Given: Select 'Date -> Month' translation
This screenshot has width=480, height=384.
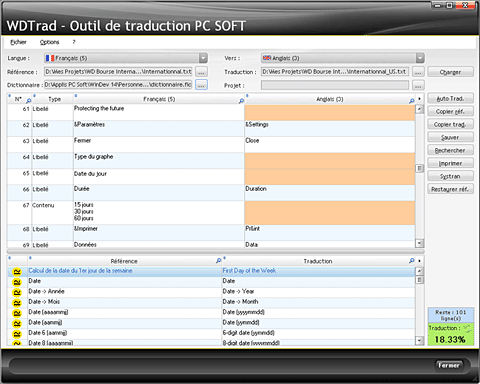Looking at the screenshot, I should (318, 302).
